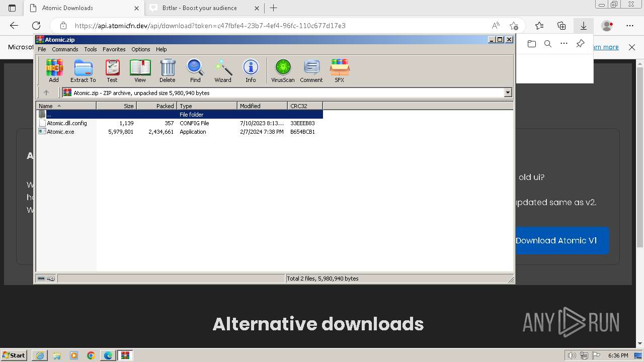Convert archive using SFX icon
Viewport: 644px width, 362px height.
pyautogui.click(x=340, y=70)
